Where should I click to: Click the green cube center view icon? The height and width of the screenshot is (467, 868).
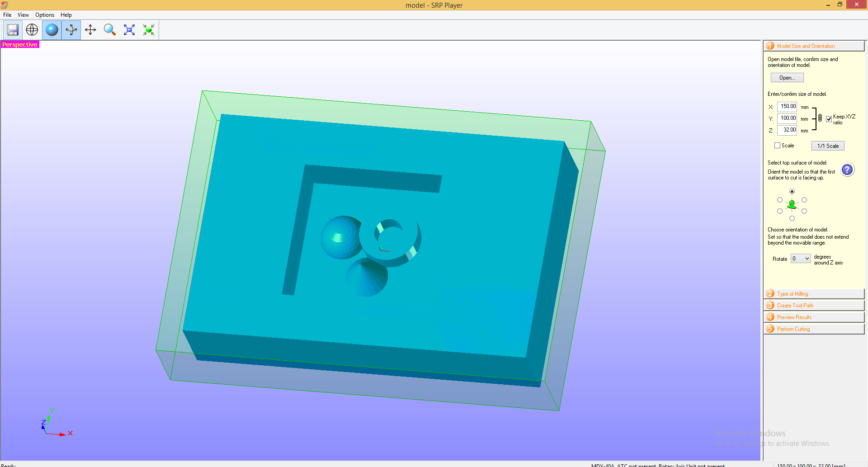(x=149, y=30)
